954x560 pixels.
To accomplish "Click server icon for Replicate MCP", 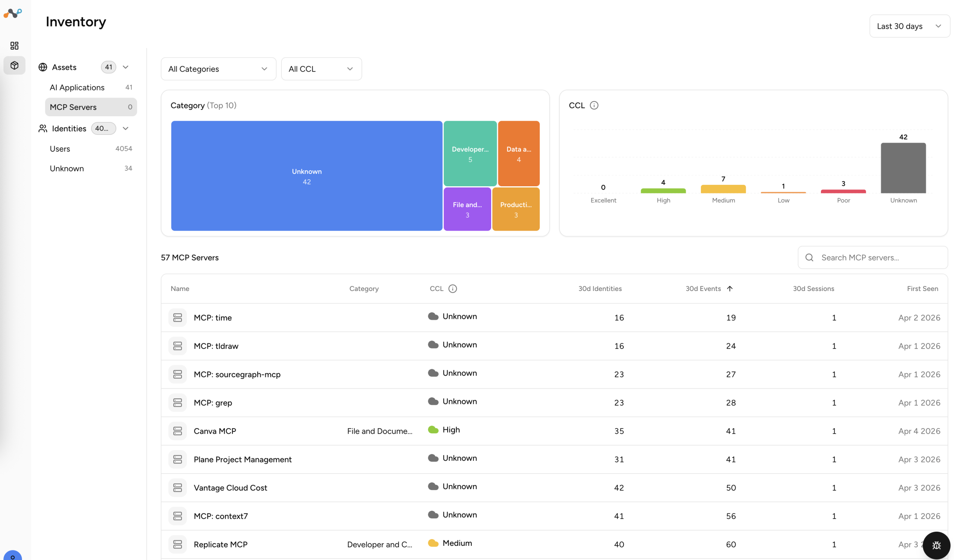I will 177,544.
